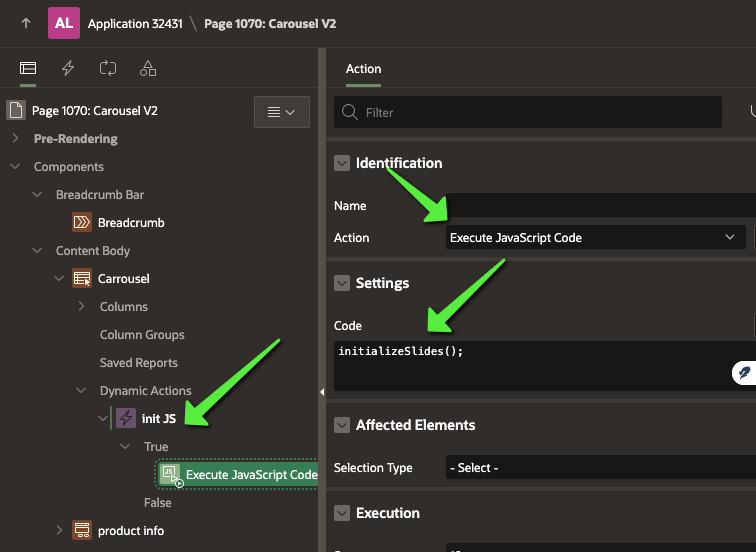Viewport: 756px width, 552px height.
Task: Collapse the Settings section
Action: (x=342, y=283)
